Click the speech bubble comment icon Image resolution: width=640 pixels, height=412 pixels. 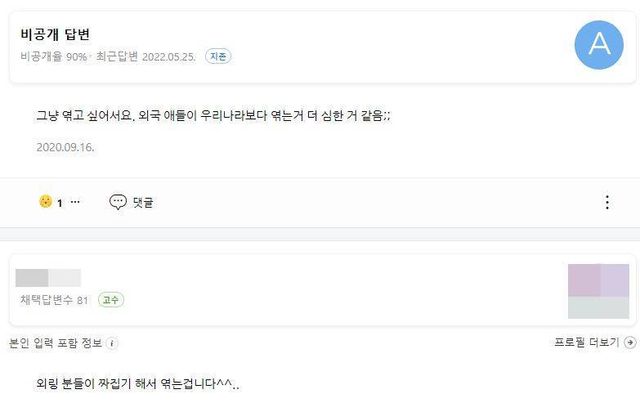point(118,202)
